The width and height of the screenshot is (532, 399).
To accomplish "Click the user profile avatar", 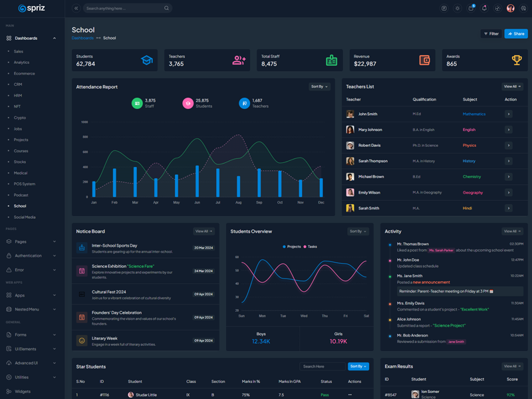I will pos(511,9).
